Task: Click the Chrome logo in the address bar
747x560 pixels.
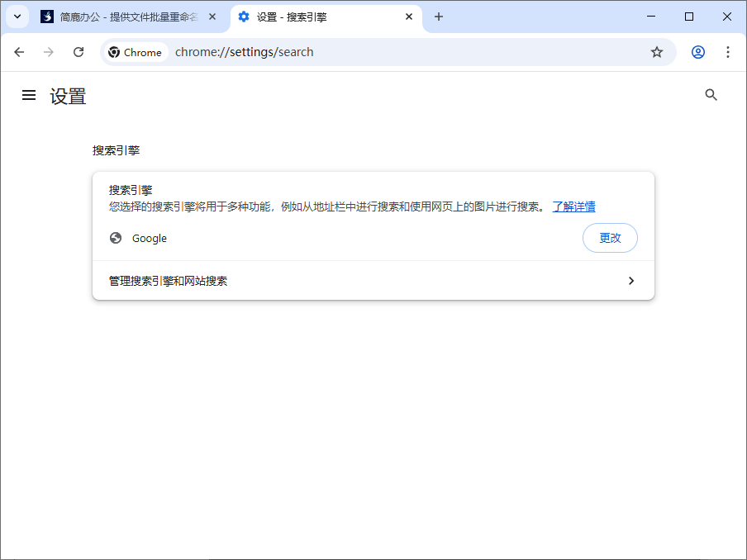Action: (x=115, y=51)
